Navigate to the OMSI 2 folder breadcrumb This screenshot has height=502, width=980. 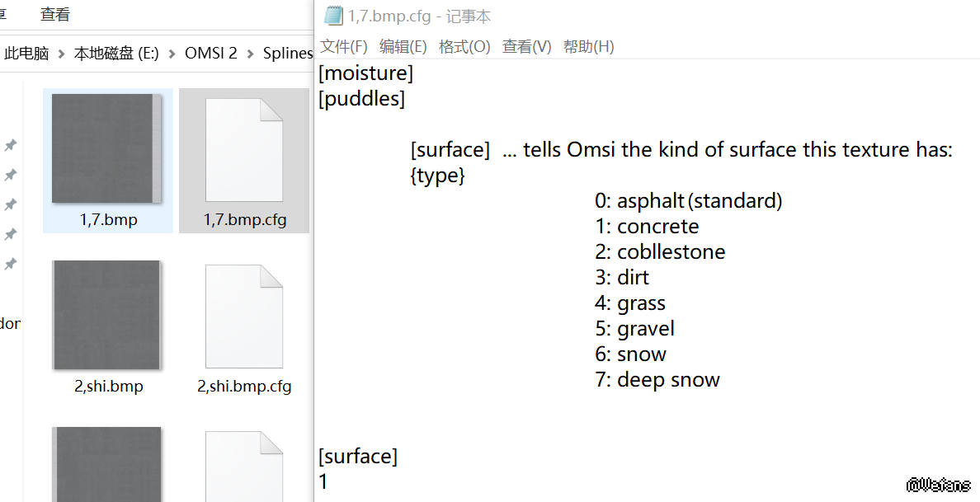pyautogui.click(x=210, y=54)
